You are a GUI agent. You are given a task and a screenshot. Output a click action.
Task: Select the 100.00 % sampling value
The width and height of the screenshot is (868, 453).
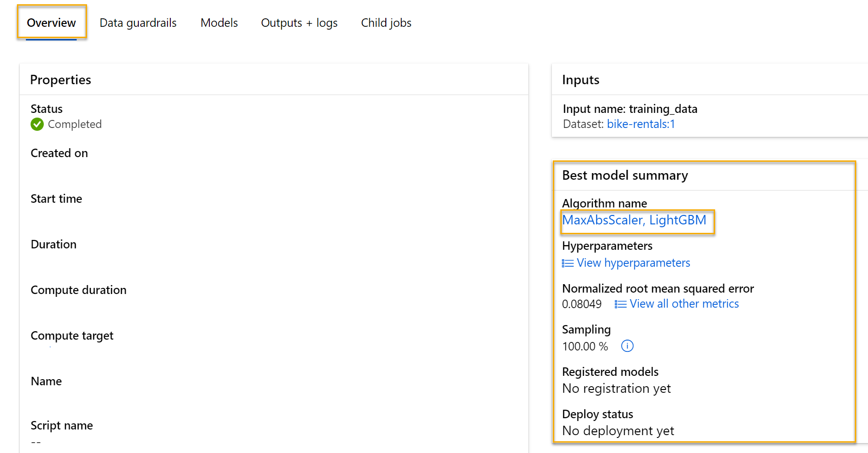(585, 347)
